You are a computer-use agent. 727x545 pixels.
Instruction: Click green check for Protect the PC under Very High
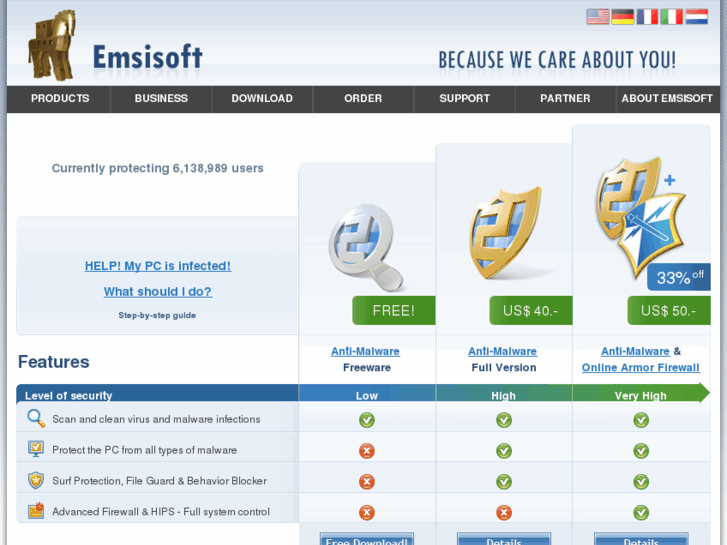[x=641, y=450]
